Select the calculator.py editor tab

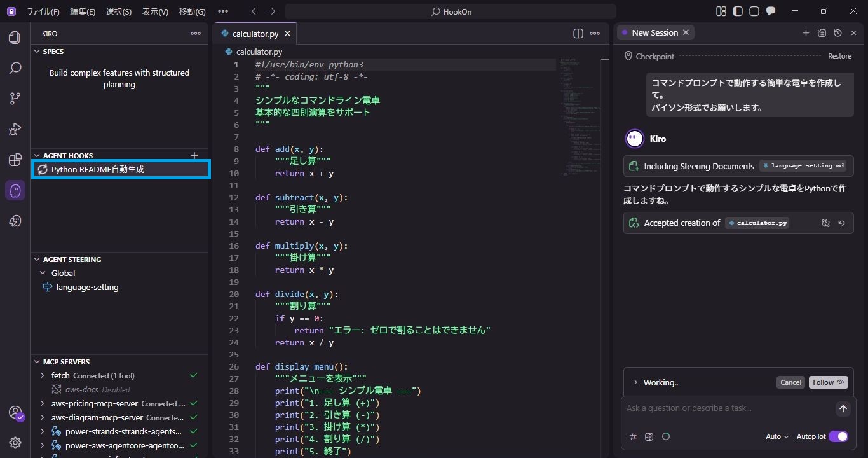[255, 34]
